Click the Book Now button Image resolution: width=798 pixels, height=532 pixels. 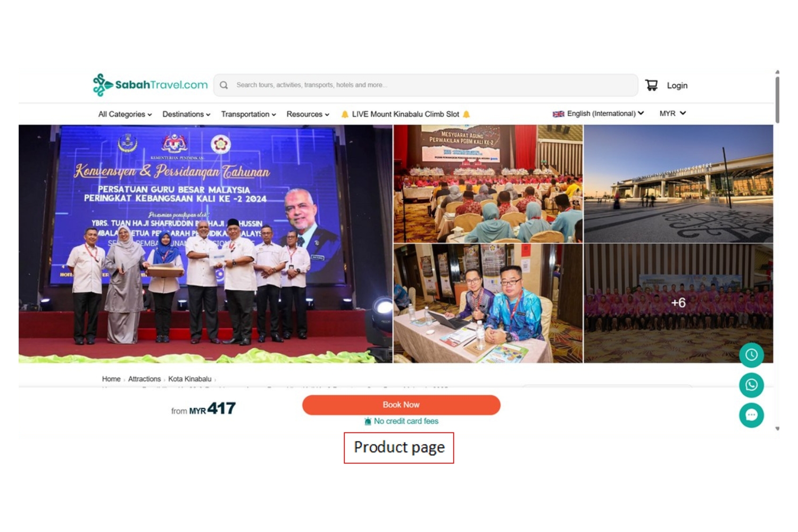click(401, 405)
